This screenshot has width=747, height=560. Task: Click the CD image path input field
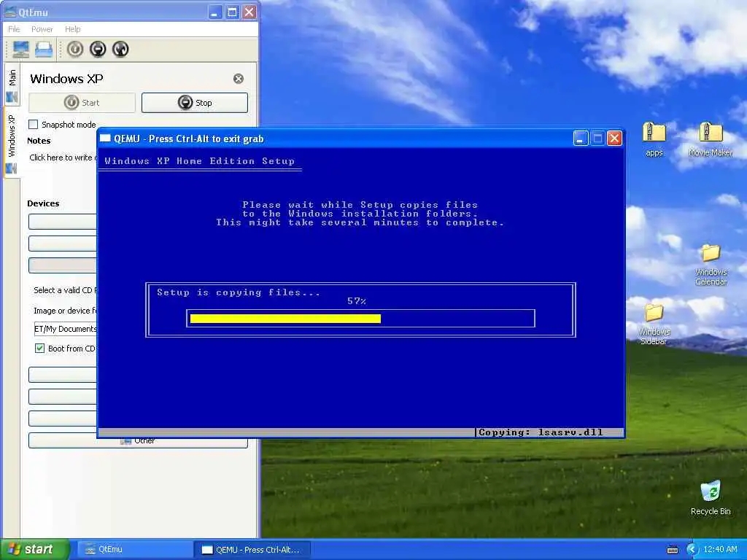pyautogui.click(x=65, y=329)
